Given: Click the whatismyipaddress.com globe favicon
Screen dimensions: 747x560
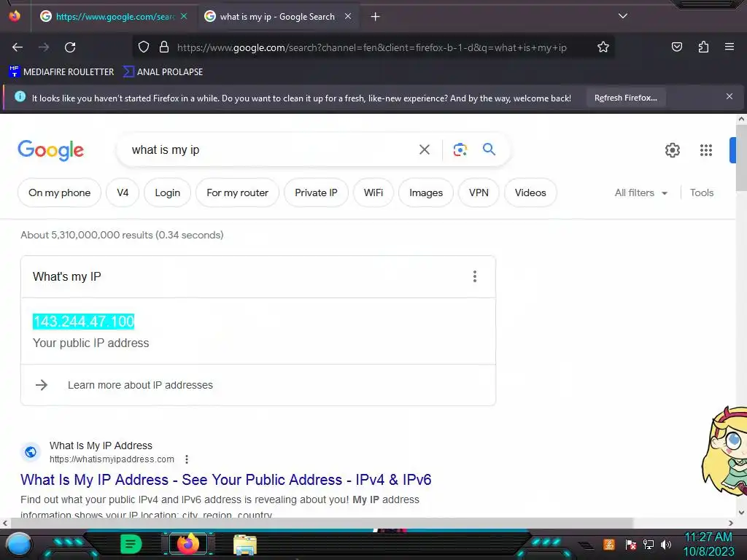Looking at the screenshot, I should [31, 452].
